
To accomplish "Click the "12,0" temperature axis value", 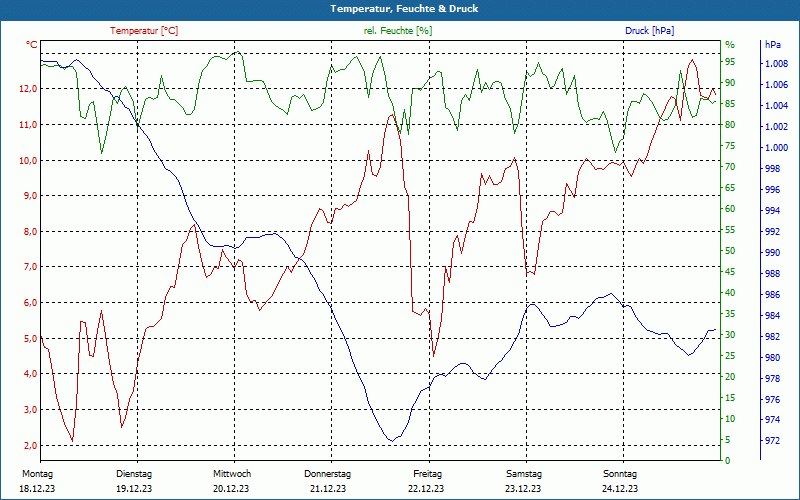I will point(29,89).
